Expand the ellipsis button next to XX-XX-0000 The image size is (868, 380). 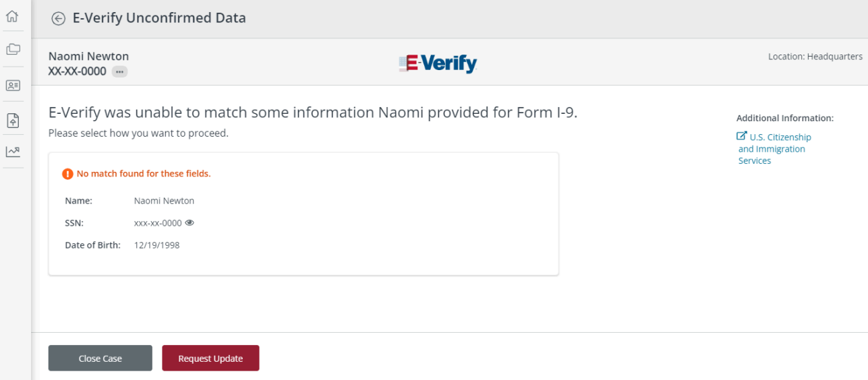pyautogui.click(x=119, y=71)
